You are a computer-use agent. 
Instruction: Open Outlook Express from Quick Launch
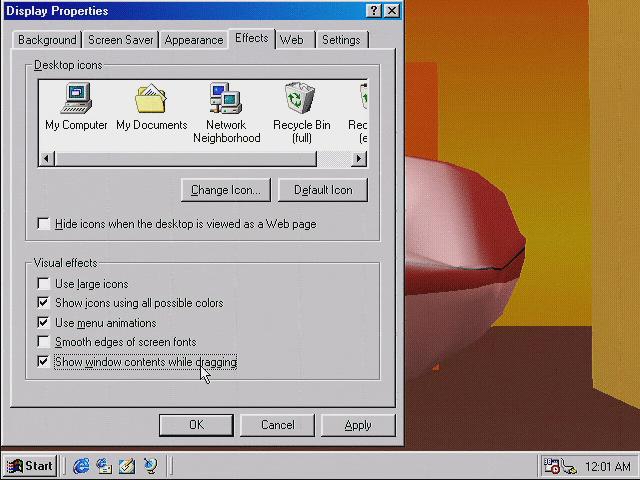pos(104,466)
